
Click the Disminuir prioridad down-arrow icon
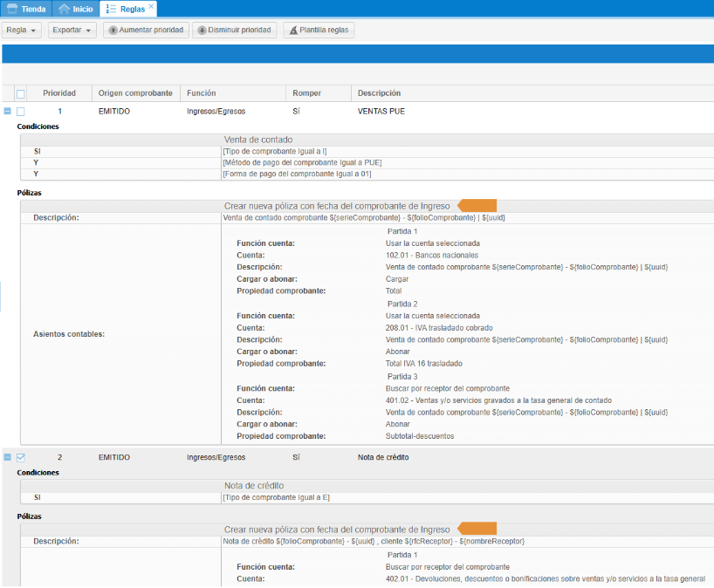click(202, 31)
